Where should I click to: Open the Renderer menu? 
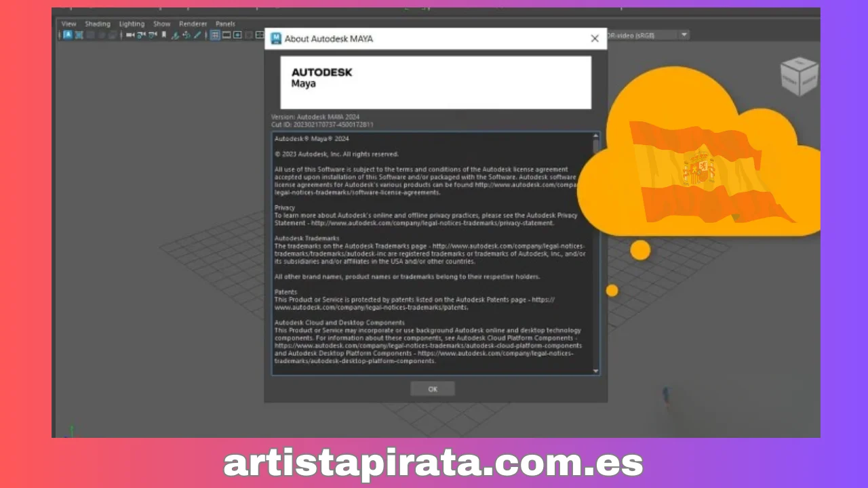coord(193,23)
